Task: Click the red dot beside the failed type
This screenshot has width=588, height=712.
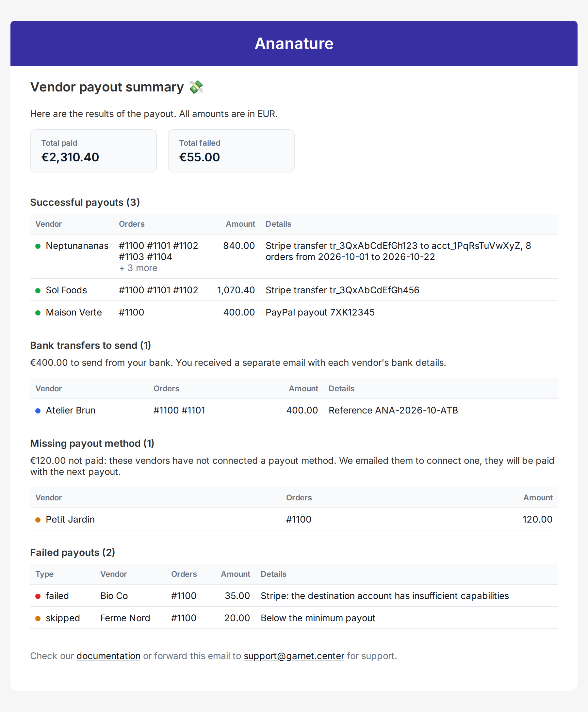Action: coord(38,596)
